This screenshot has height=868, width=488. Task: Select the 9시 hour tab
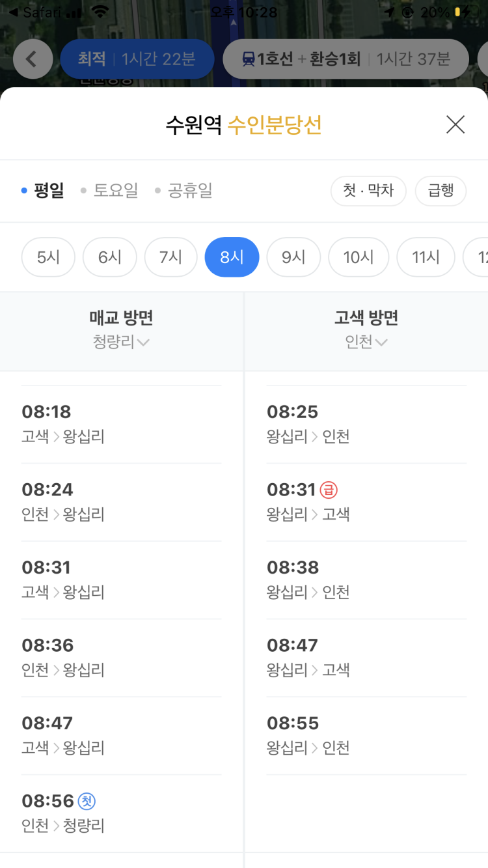(x=293, y=257)
